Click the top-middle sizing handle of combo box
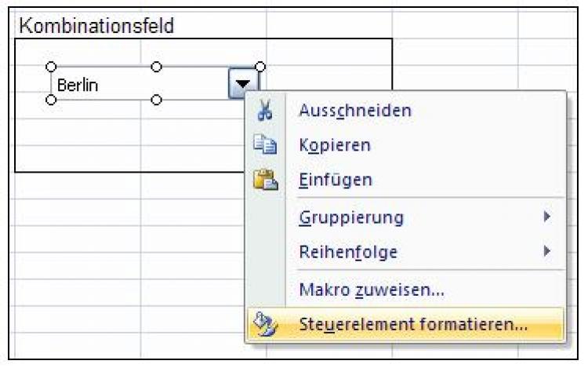Image resolution: width=588 pixels, height=368 pixels. point(156,67)
